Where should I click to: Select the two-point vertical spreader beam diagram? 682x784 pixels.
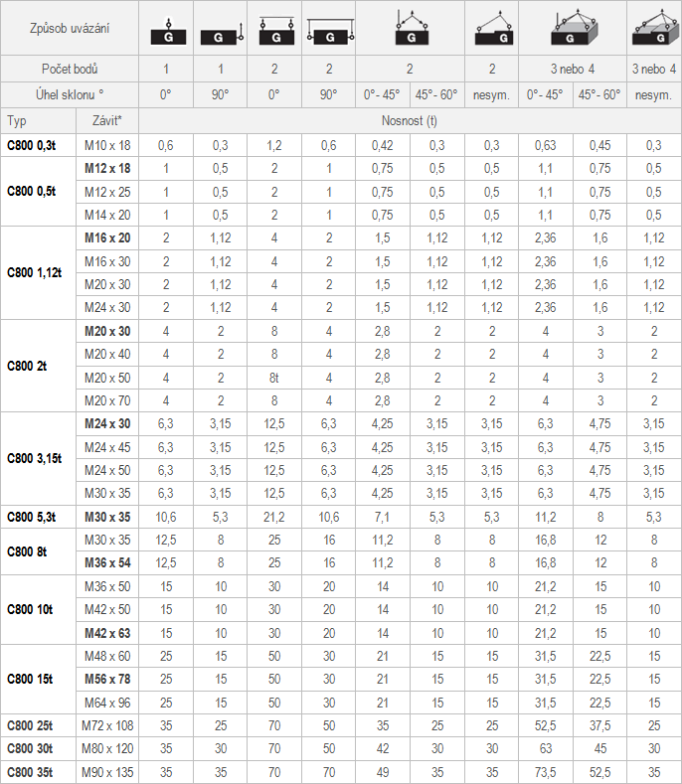tap(273, 30)
